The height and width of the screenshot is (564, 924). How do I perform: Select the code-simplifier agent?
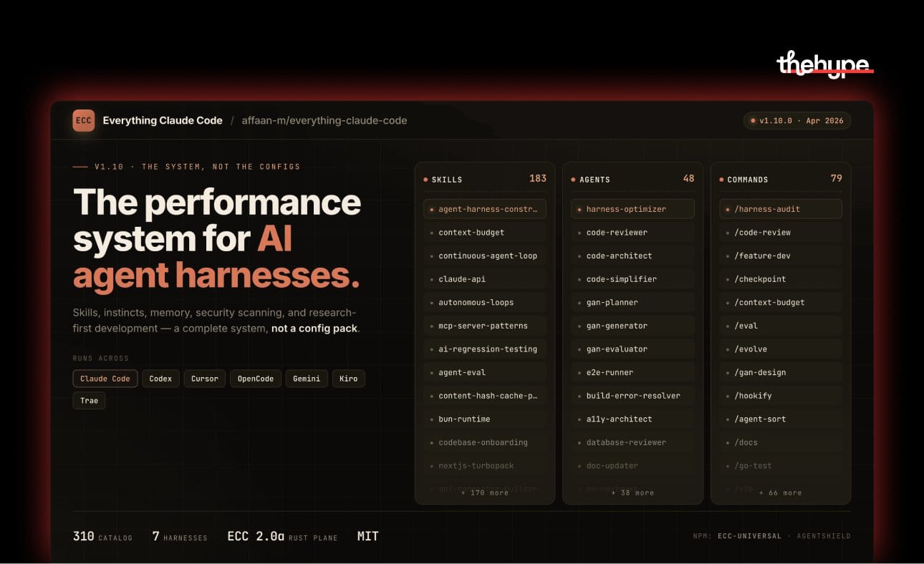(x=632, y=279)
